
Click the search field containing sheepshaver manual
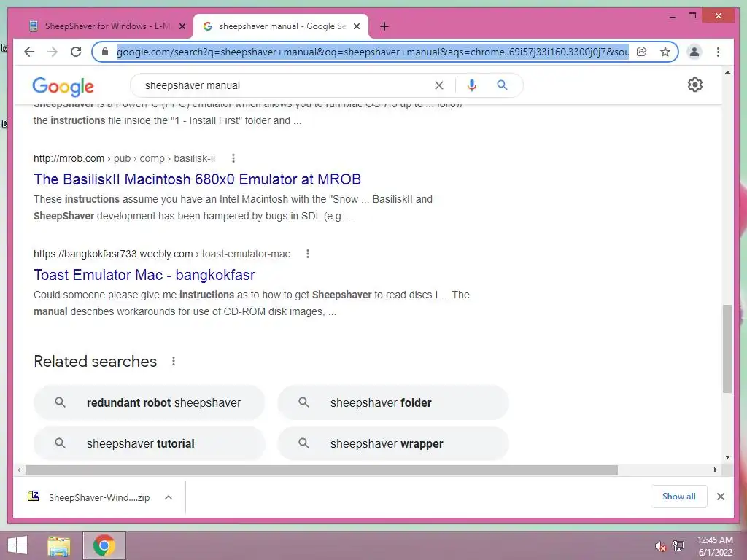point(286,85)
